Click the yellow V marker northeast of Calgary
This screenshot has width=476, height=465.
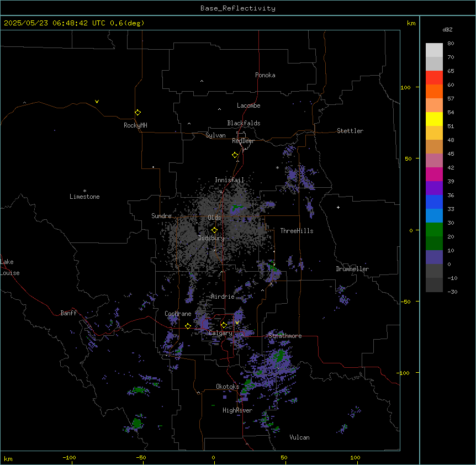coord(237,323)
